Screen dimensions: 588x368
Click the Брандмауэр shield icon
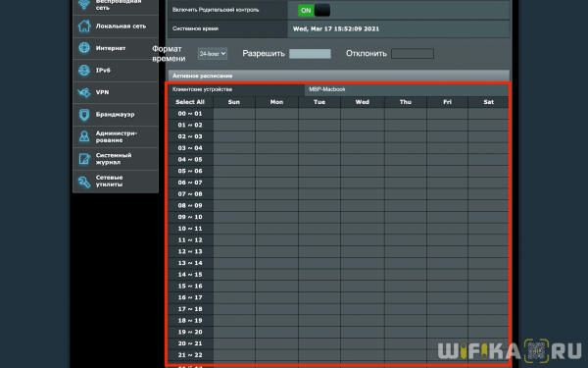click(84, 115)
